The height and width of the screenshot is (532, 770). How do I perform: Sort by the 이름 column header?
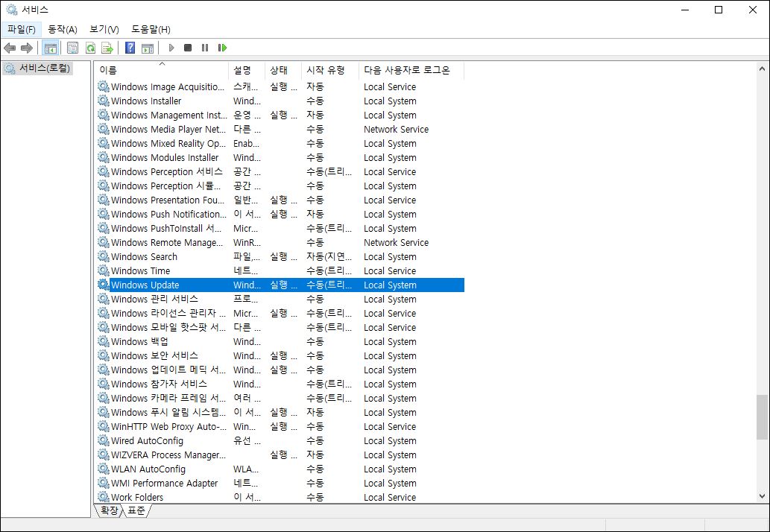point(162,70)
